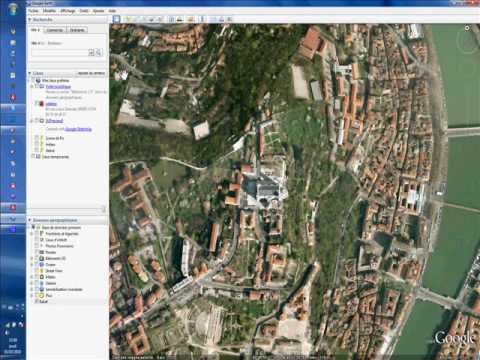This screenshot has width=480, height=360.
Task: Click the Street View layer icon
Action: click(x=42, y=271)
